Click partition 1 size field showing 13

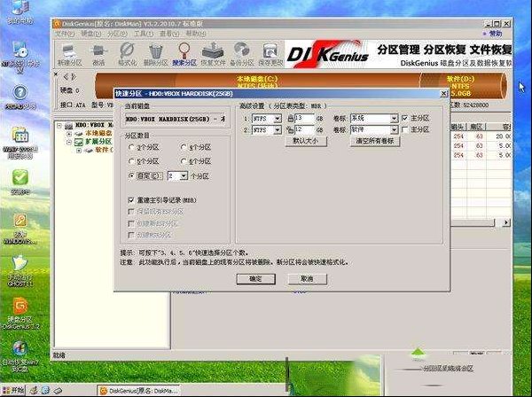pos(304,119)
